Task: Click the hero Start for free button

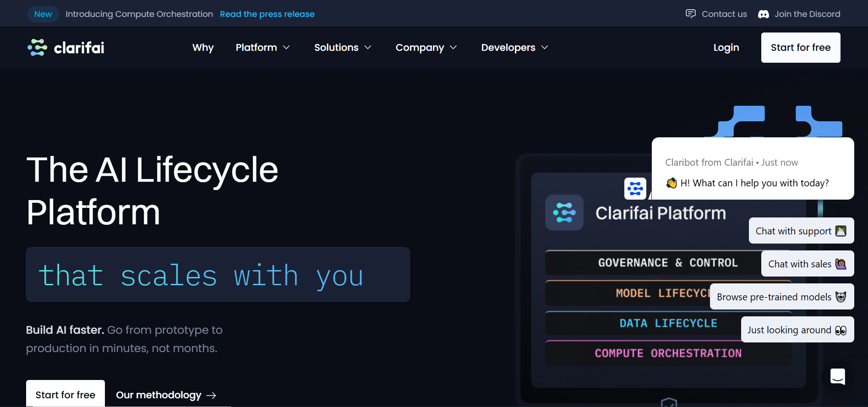Action: point(66,394)
